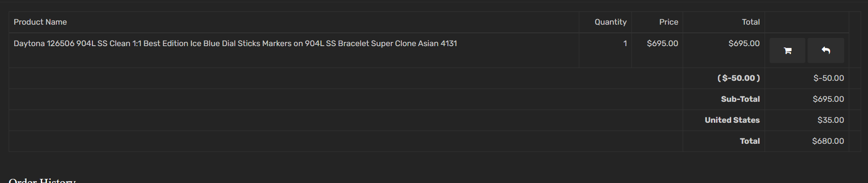This screenshot has width=868, height=183.
Task: Click the Sub-Total label
Action: click(740, 99)
